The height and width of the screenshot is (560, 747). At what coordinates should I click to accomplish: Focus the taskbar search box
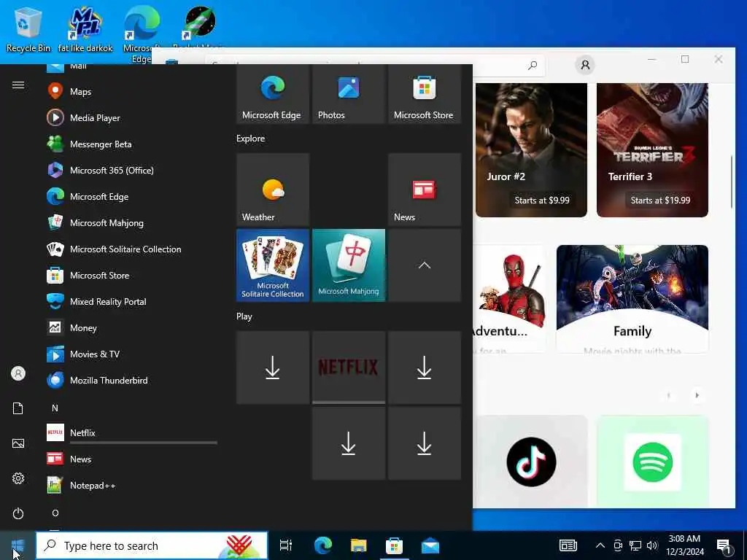152,545
